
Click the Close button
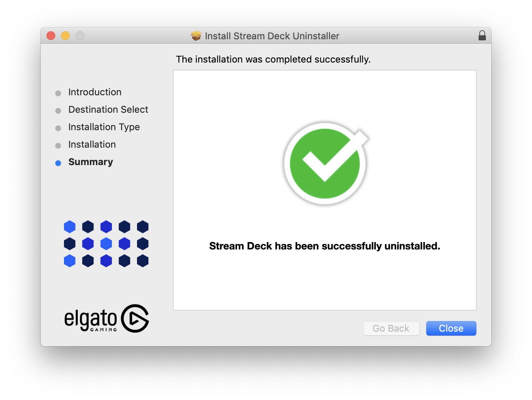point(451,328)
